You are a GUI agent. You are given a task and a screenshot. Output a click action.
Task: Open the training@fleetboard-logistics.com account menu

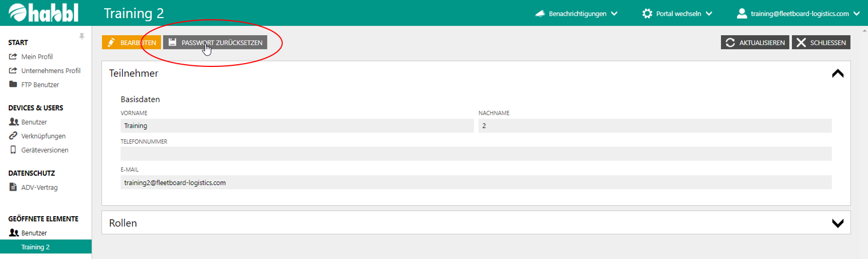click(x=799, y=14)
